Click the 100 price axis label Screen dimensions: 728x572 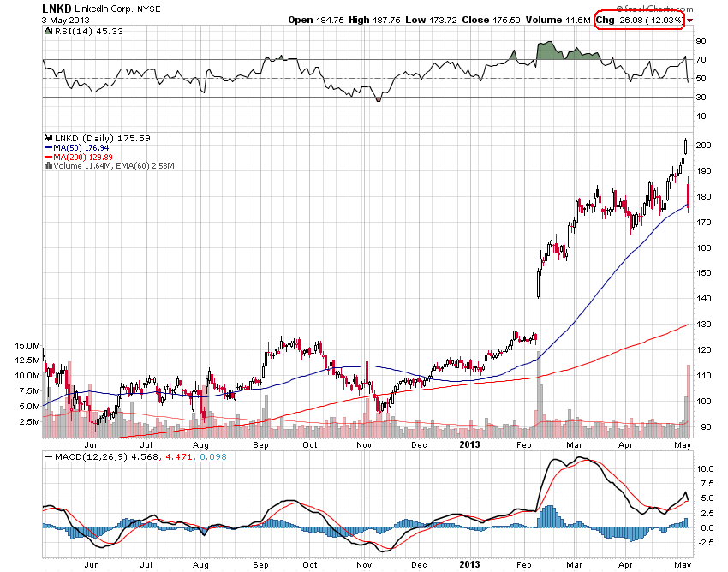(x=703, y=402)
